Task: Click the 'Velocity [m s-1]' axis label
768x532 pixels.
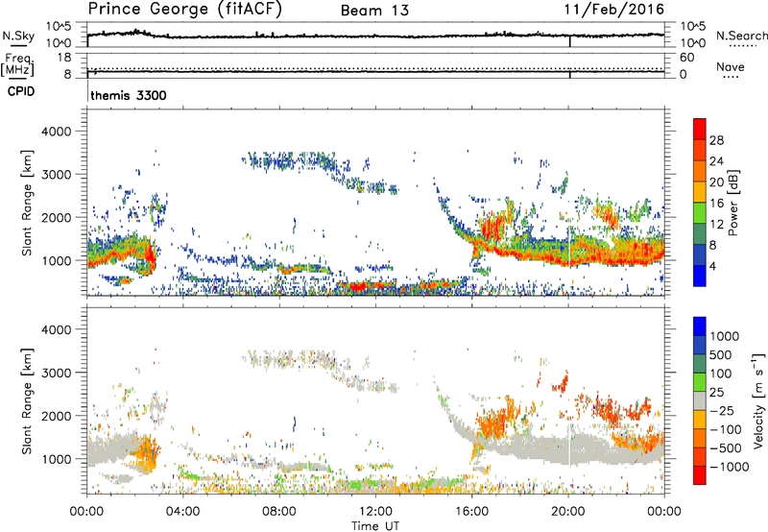Action: pyautogui.click(x=758, y=401)
